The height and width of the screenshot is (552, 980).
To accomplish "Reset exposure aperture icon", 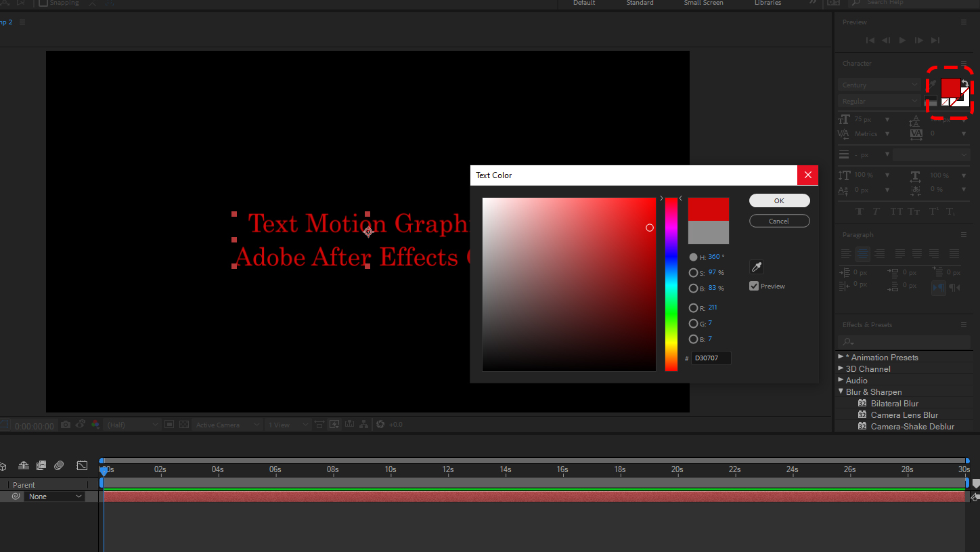I will 380,425.
